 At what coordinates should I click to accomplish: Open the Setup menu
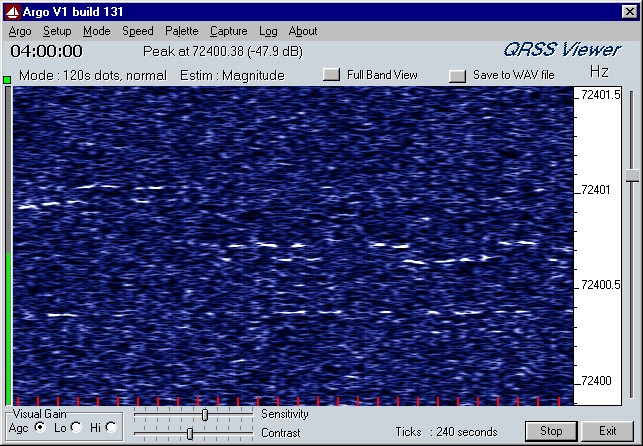pyautogui.click(x=57, y=31)
